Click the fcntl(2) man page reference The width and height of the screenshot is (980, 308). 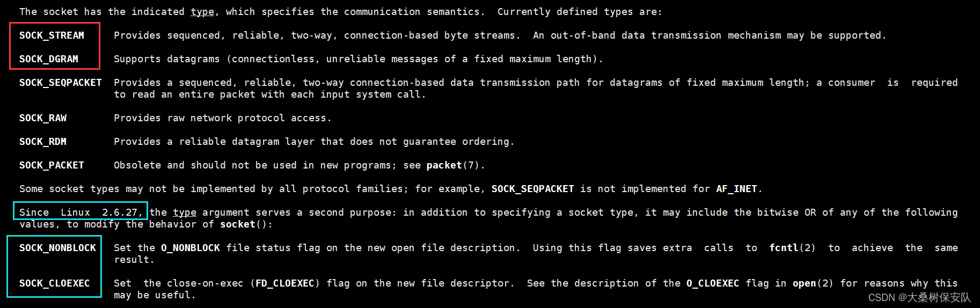pyautogui.click(x=792, y=248)
